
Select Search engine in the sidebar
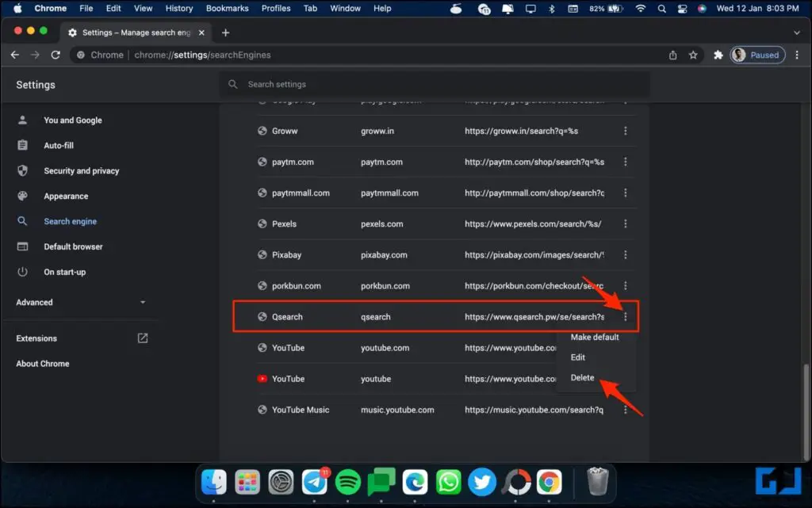point(70,221)
